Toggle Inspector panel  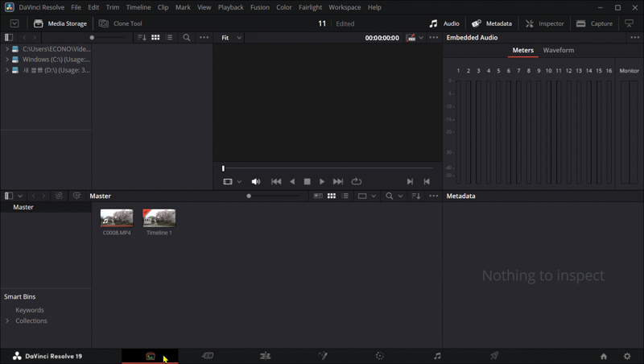point(545,23)
